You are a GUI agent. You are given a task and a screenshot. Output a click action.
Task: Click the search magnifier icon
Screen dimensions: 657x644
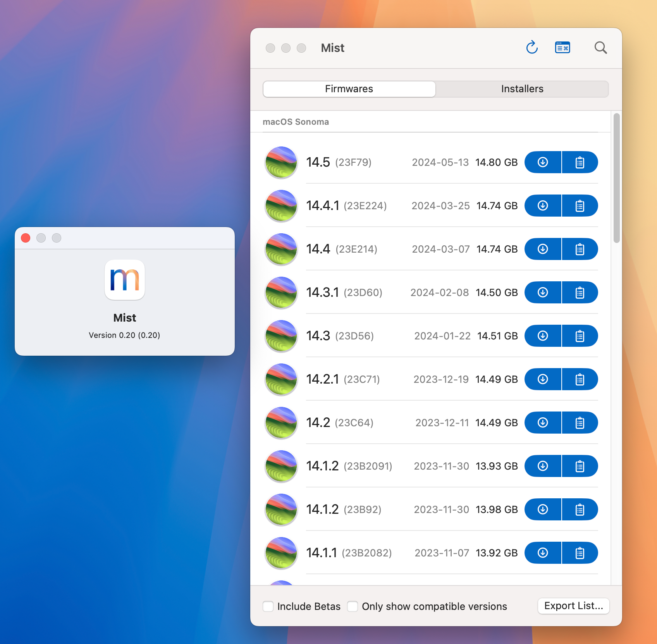(600, 48)
